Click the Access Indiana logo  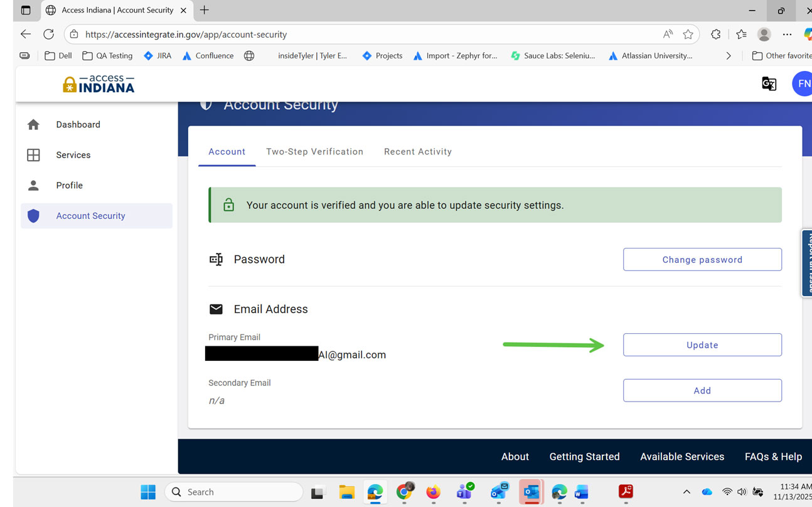click(x=99, y=84)
